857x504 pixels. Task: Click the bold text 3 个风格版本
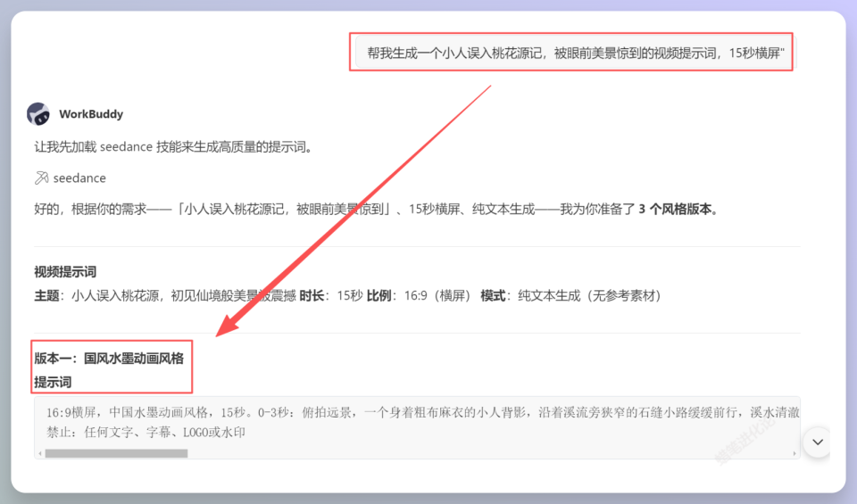(x=678, y=209)
